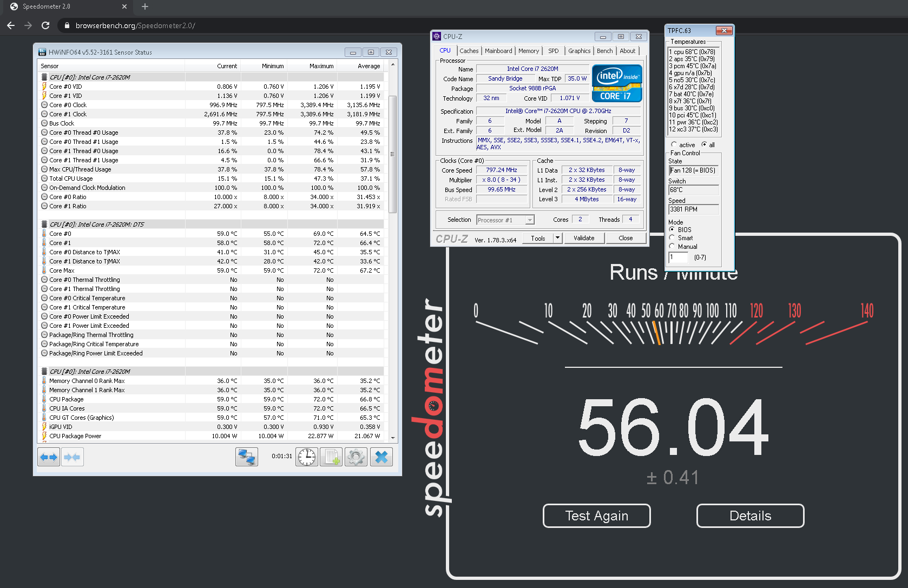Open the Memory tab in CPU-Z
Image resolution: width=908 pixels, height=588 pixels.
click(x=529, y=51)
